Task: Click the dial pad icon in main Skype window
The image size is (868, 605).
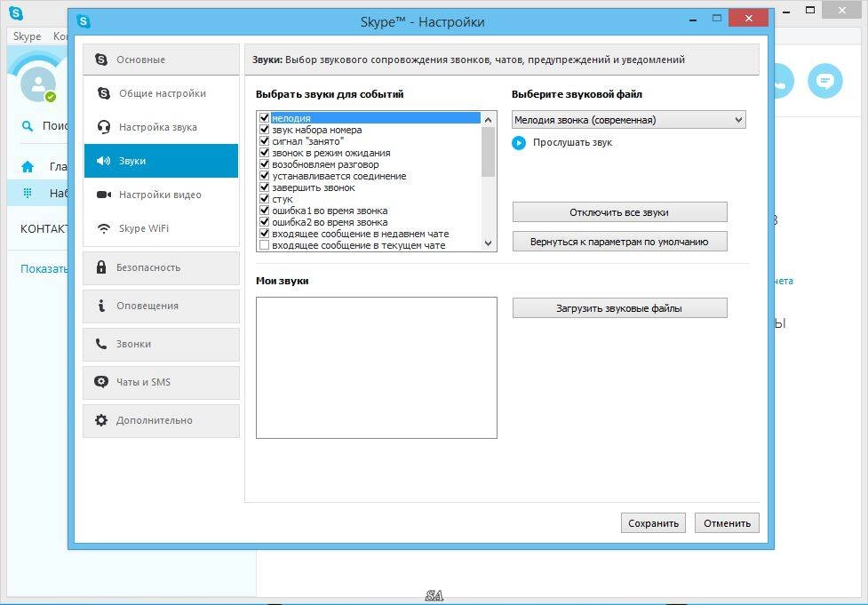Action: 28,193
